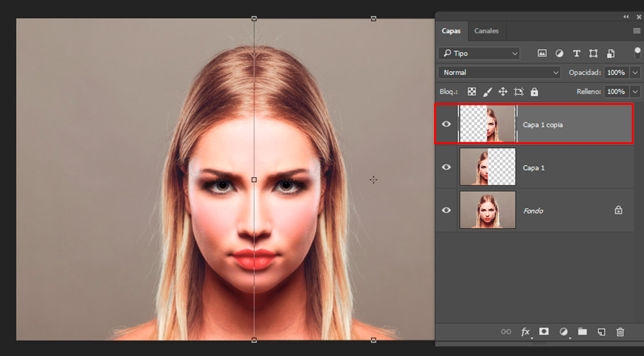
Task: Toggle visibility of Capa 1 layer
Action: point(446,167)
